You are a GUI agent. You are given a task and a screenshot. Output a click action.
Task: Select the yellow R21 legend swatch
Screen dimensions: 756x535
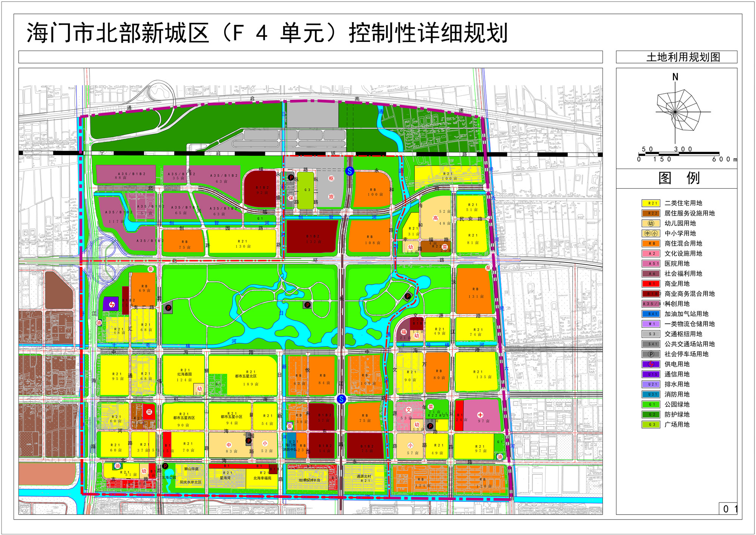click(x=651, y=203)
